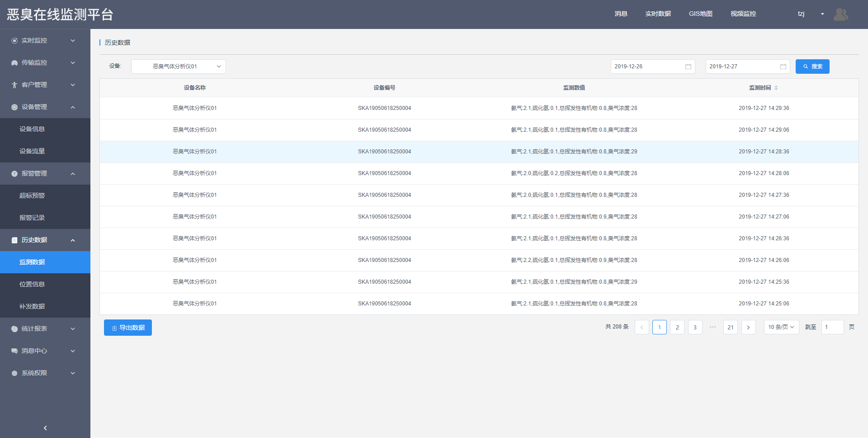Expand the 系统权限 menu chevron

pos(73,373)
